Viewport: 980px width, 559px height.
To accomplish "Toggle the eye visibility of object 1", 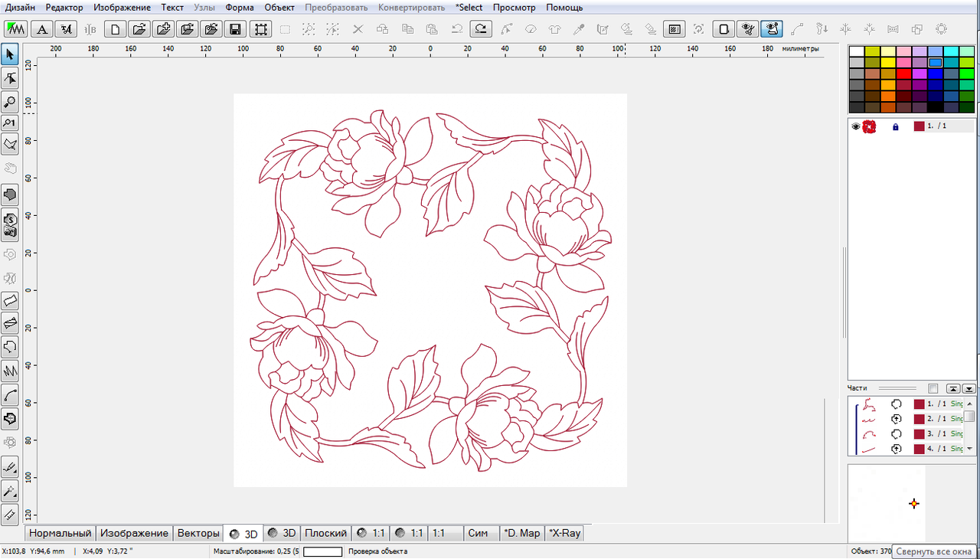I will click(x=856, y=126).
